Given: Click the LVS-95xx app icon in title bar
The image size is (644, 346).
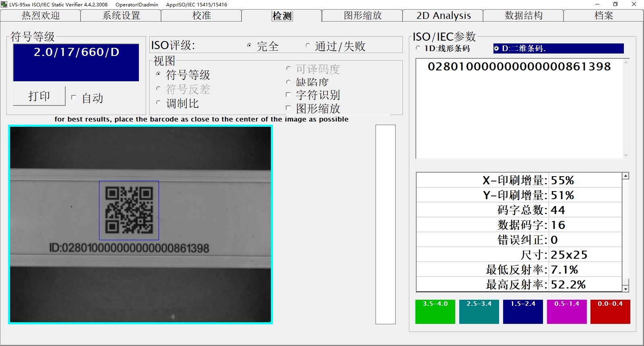Looking at the screenshot, I should click(4, 4).
